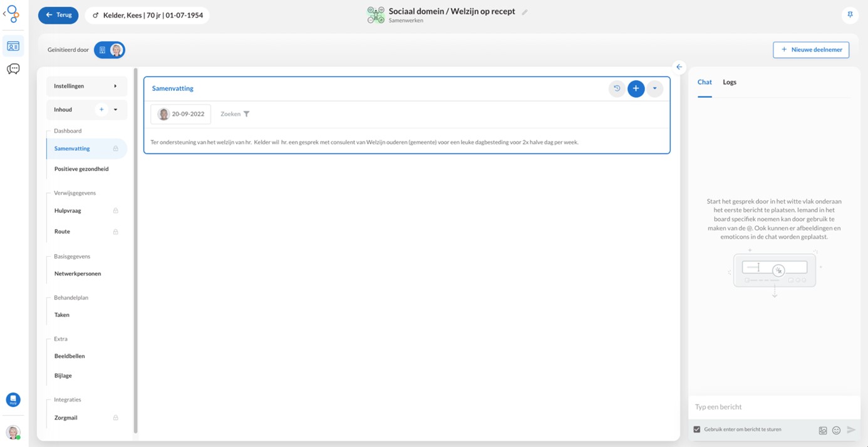Open the Inhoud dropdown arrow
868x447 pixels.
115,110
